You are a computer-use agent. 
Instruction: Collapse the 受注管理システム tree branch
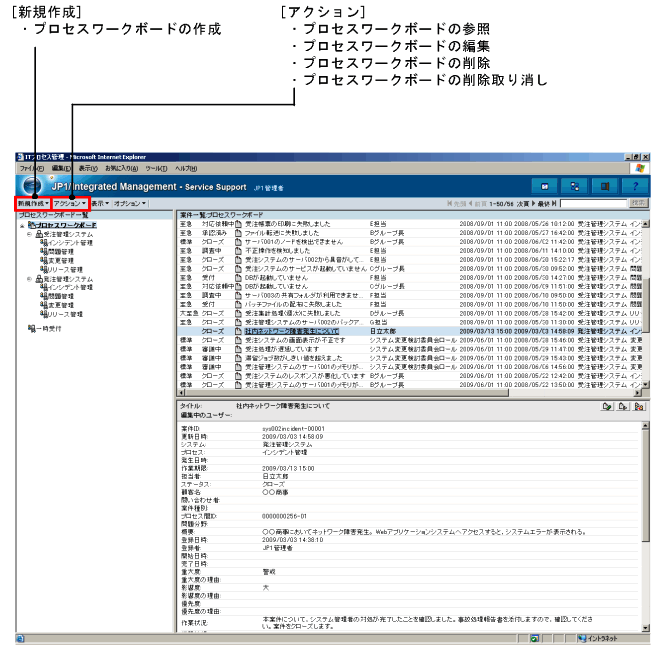pyautogui.click(x=29, y=234)
